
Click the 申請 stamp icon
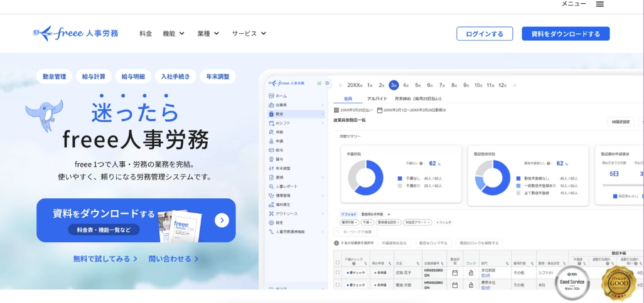(271, 141)
